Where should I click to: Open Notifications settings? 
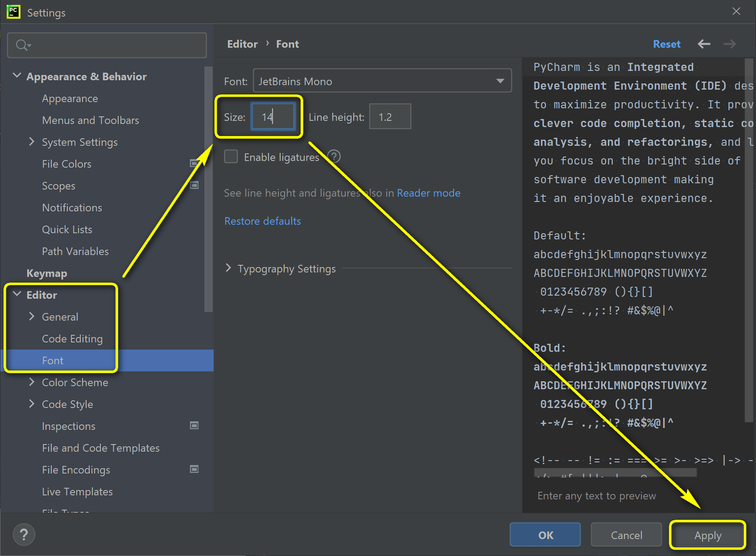[72, 208]
